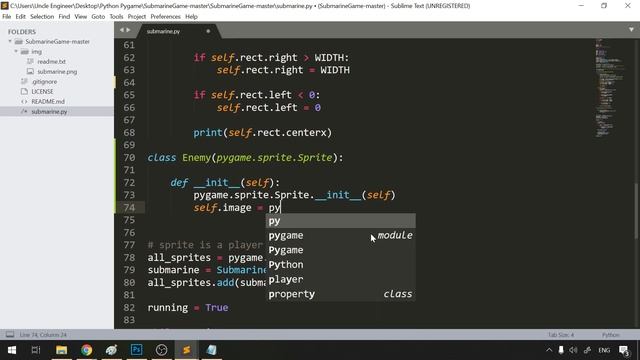
Task: Open the Selection menu
Action: click(42, 17)
